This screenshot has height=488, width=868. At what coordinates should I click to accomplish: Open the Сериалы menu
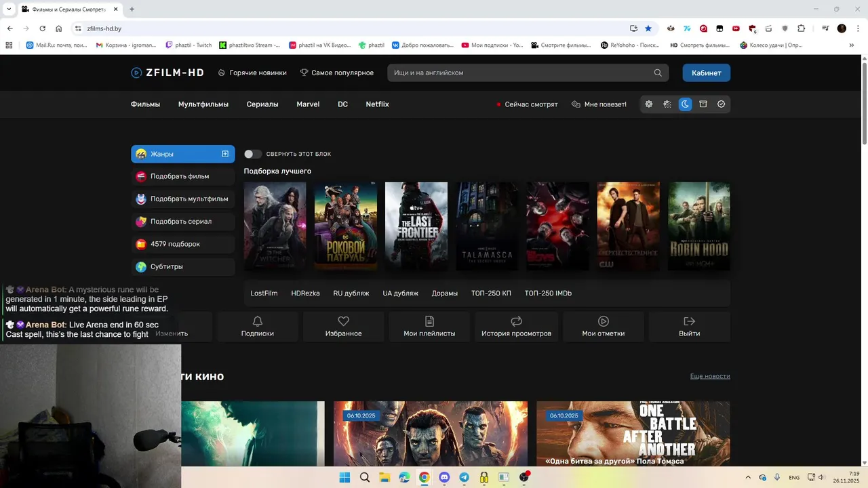(262, 104)
